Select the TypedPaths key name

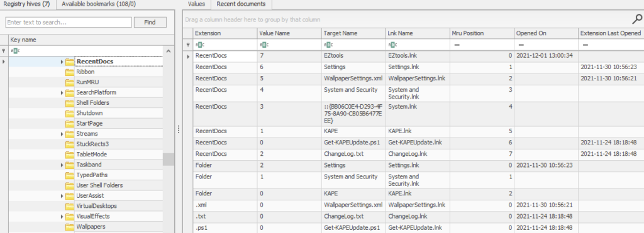[x=92, y=175]
